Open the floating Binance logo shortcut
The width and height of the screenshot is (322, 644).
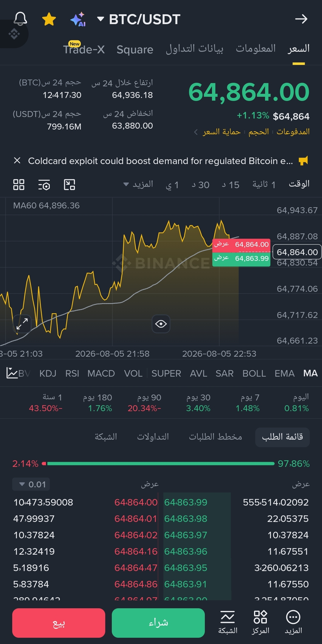click(14, 34)
